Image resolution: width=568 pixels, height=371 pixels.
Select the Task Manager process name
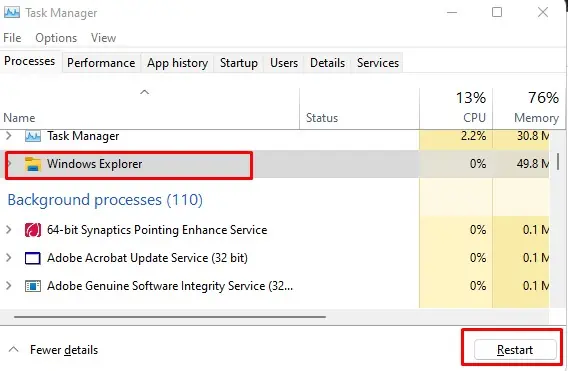pyautogui.click(x=83, y=136)
